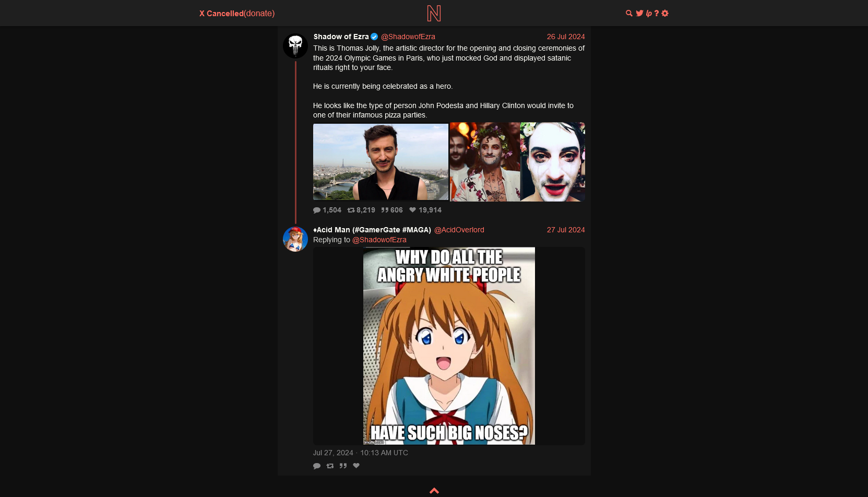Open X Cancelled home link
Viewport: 868px width, 497px height.
pos(221,14)
